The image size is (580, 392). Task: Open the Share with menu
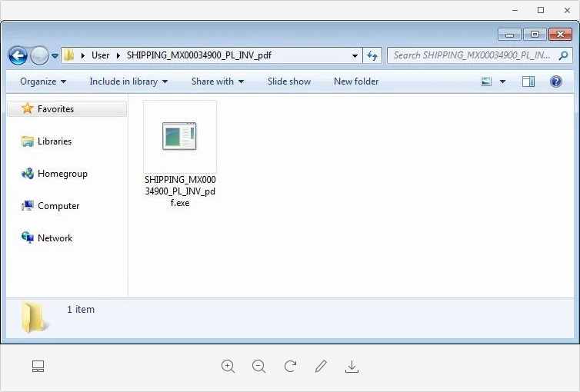[218, 81]
